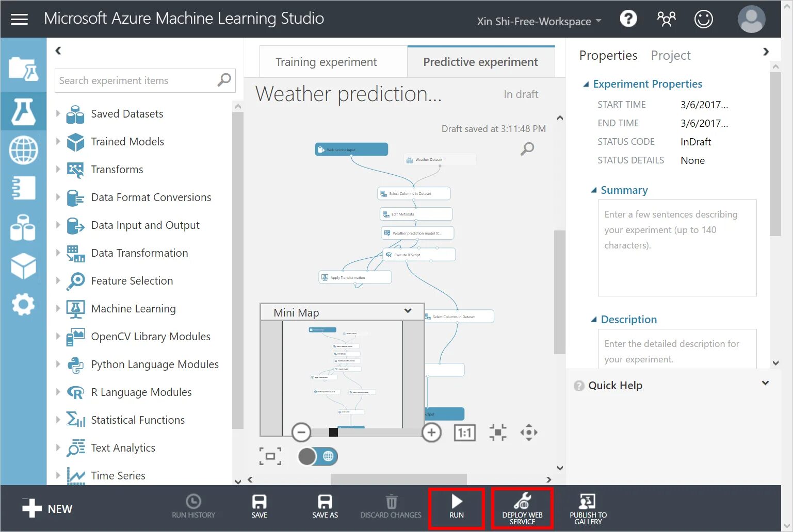Expand the Quick Help panel
The width and height of the screenshot is (793, 532).
[766, 383]
